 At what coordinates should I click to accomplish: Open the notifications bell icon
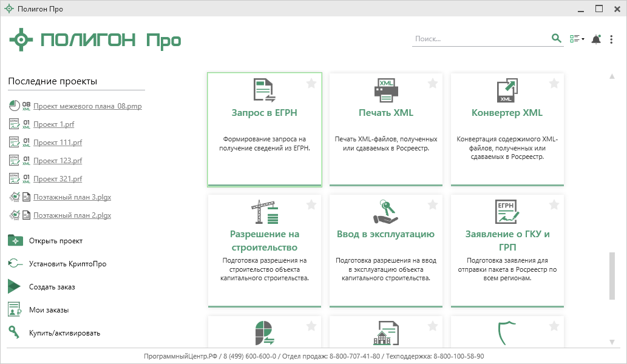(x=596, y=39)
